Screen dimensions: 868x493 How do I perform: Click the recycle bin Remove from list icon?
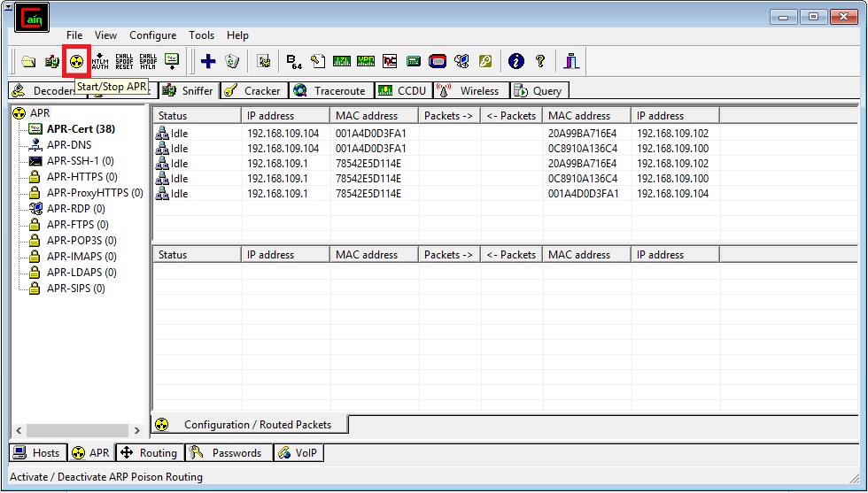pyautogui.click(x=232, y=61)
